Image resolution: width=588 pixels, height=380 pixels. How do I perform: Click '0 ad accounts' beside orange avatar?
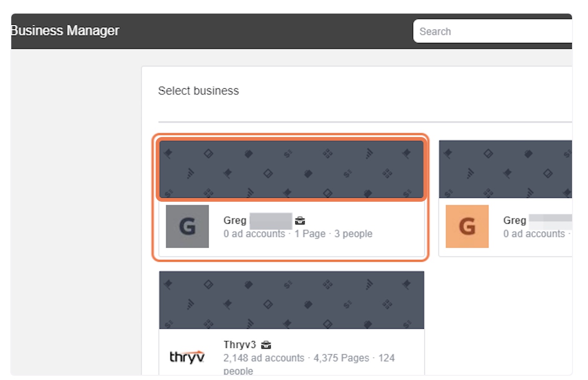tap(534, 234)
